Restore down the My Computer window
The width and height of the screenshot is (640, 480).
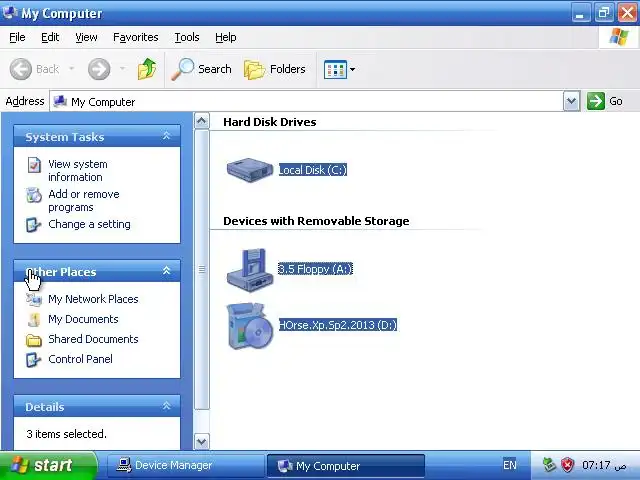[604, 13]
